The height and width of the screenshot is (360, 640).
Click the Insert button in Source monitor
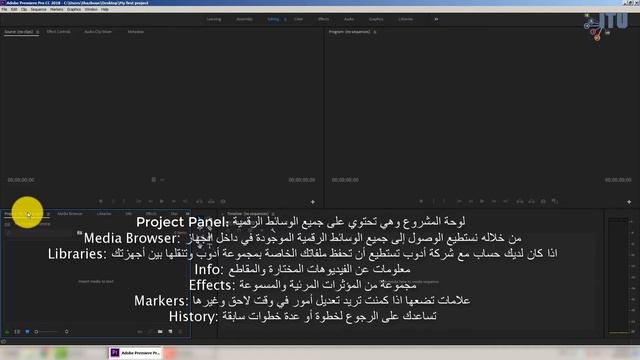coord(200,201)
